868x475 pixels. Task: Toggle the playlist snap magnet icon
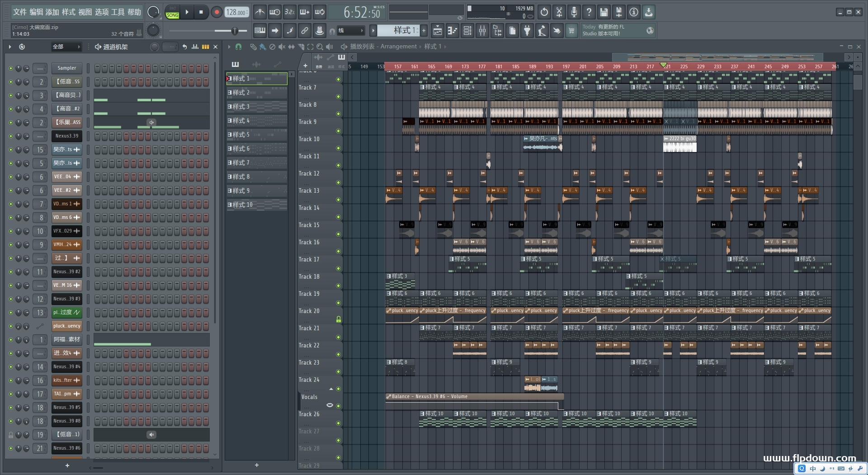tap(239, 47)
